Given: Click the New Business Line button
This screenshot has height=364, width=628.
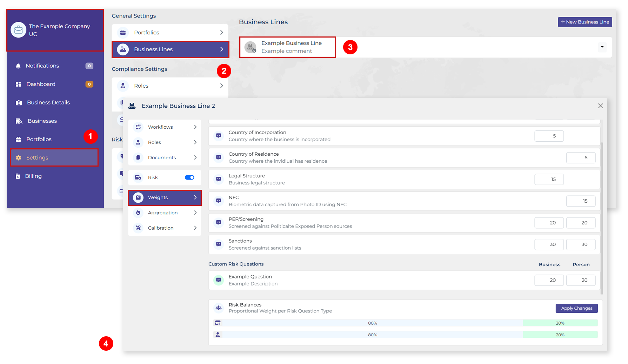Looking at the screenshot, I should 585,22.
